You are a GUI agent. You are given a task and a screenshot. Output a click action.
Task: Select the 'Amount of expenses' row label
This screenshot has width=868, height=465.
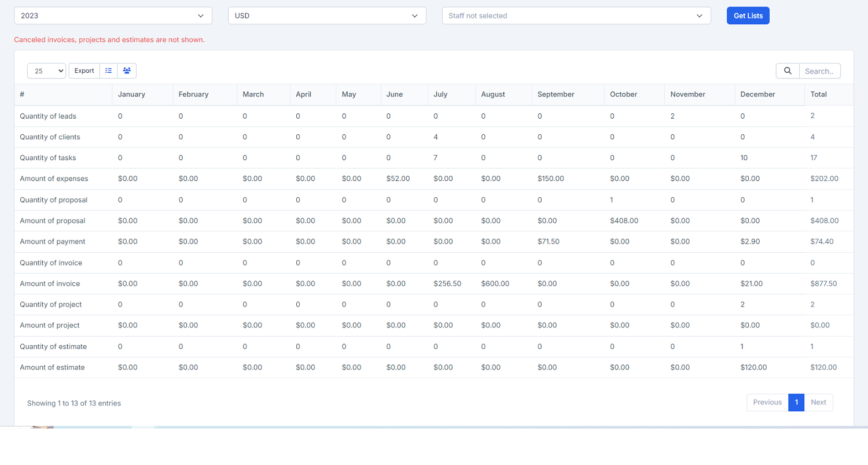[54, 179]
